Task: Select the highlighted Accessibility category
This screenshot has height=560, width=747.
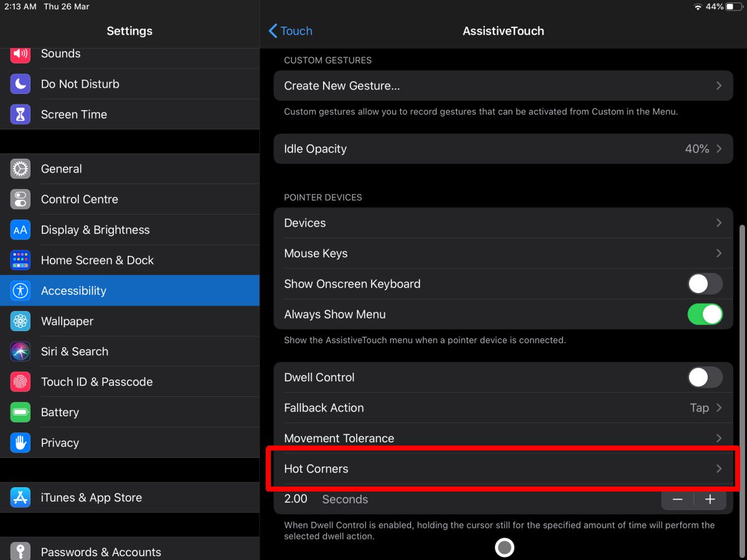Action: (x=129, y=291)
